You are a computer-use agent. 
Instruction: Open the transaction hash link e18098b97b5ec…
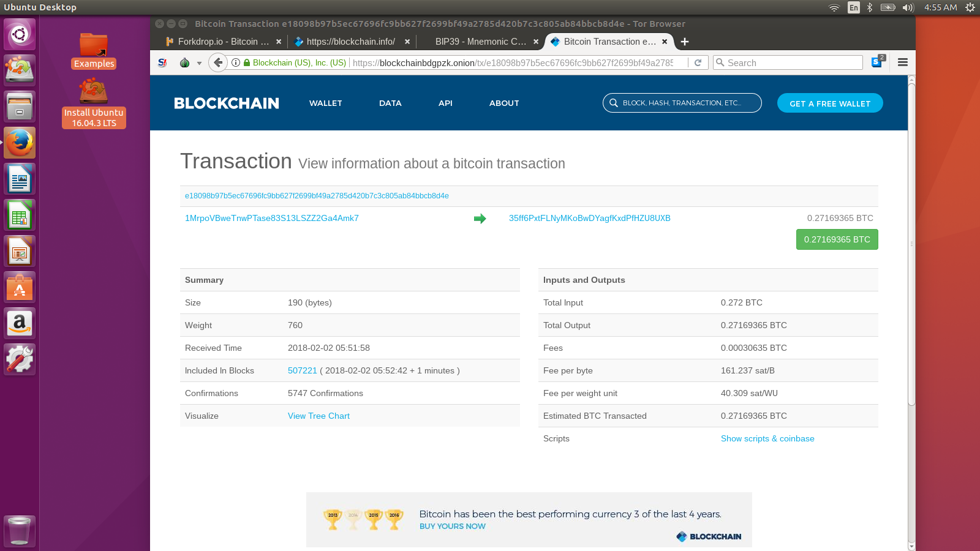pyautogui.click(x=317, y=196)
